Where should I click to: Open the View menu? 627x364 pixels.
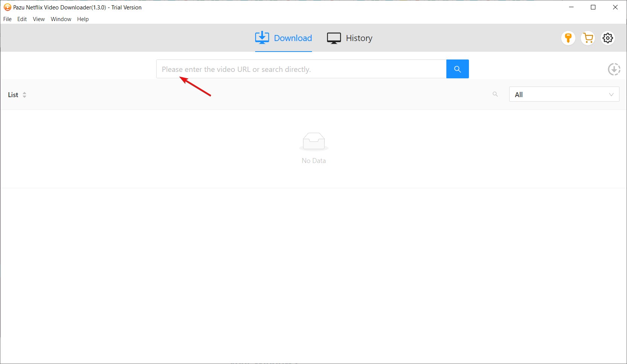(x=39, y=19)
